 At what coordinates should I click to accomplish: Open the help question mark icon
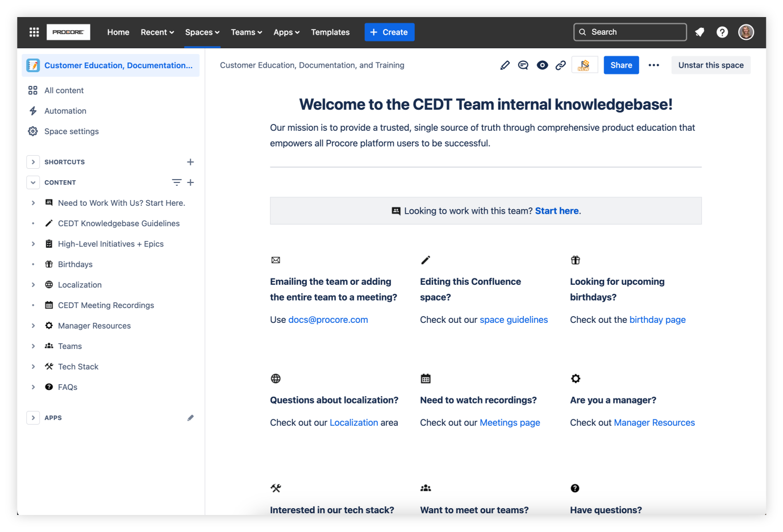(722, 32)
